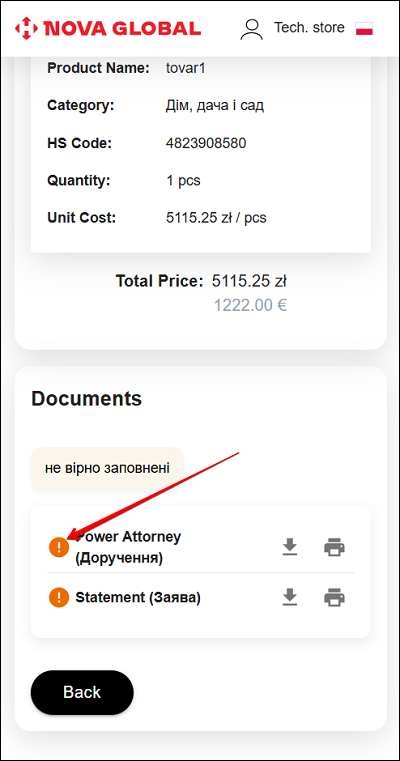Open the user profile icon
This screenshot has width=400, height=761.
point(251,28)
